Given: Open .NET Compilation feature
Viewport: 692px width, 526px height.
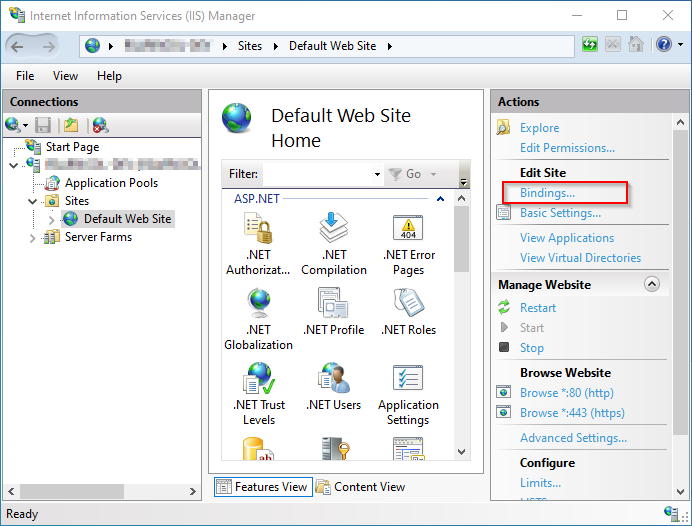Looking at the screenshot, I should (x=334, y=244).
